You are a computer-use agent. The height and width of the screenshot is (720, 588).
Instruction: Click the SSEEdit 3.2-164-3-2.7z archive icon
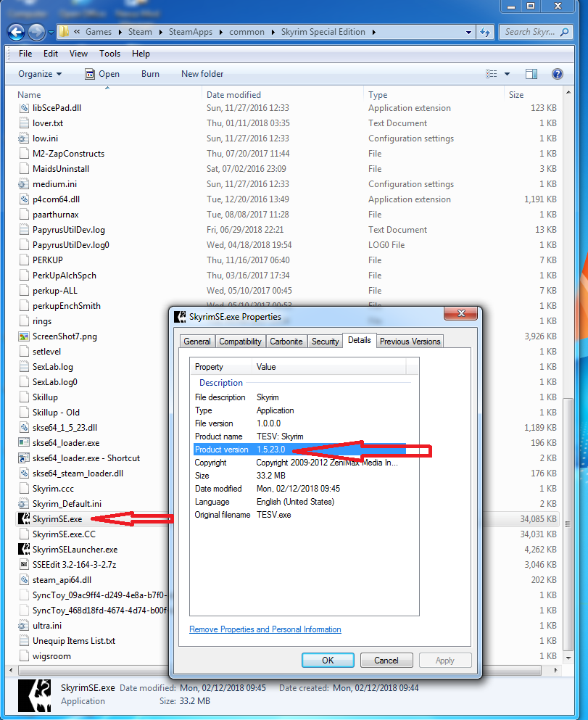point(24,564)
